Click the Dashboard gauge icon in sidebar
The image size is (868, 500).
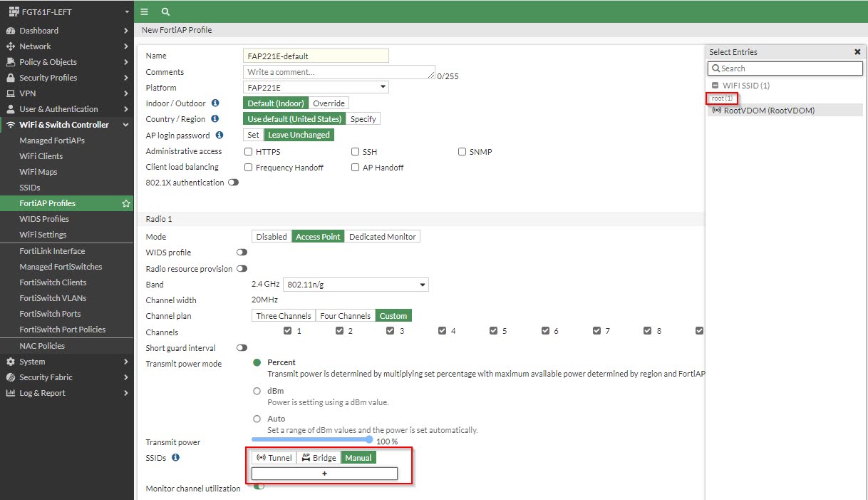pyautogui.click(x=11, y=31)
